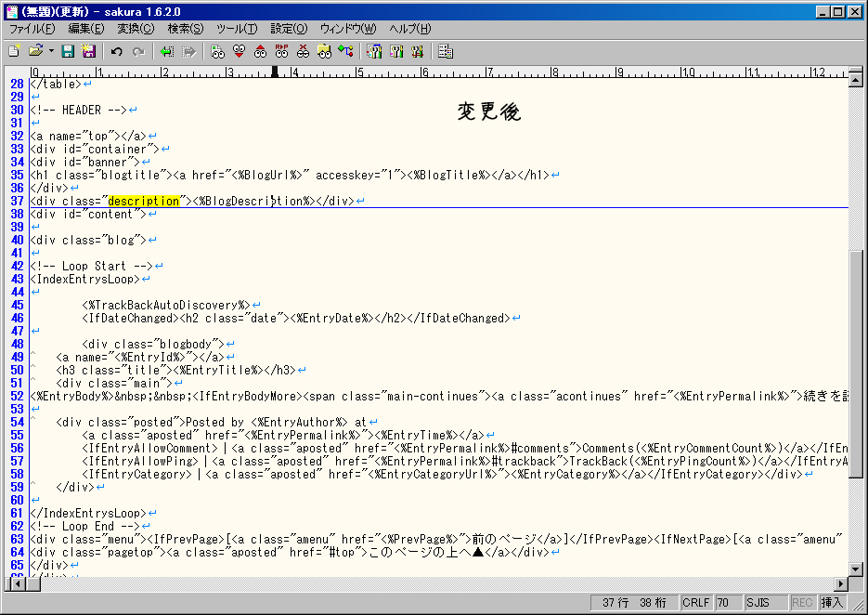Open the 設定(O) menu
The image size is (868, 615).
point(289,29)
